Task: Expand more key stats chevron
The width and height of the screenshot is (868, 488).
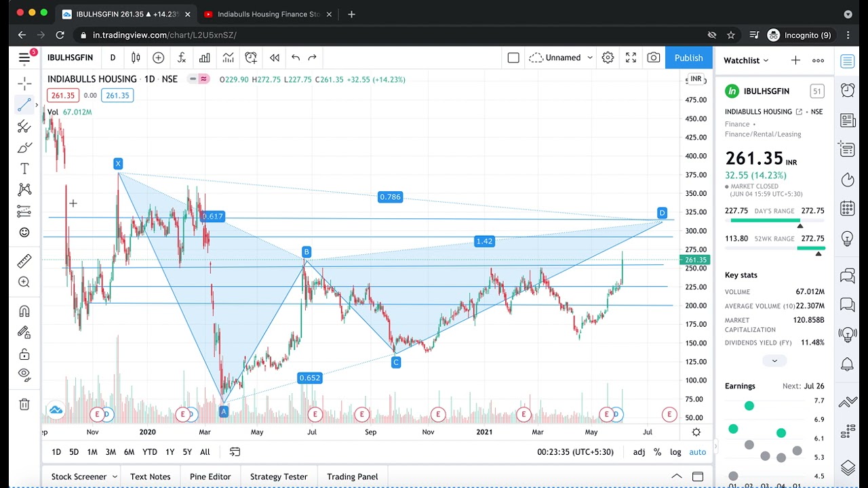Action: pos(774,361)
